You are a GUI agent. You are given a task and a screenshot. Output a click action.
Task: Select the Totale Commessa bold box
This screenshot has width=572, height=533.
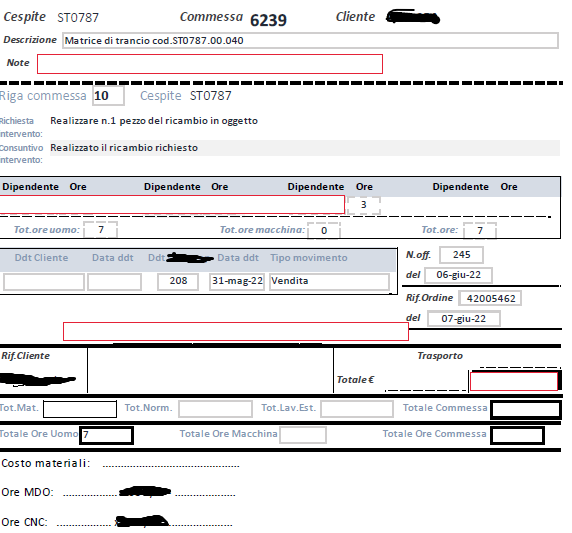(526, 409)
